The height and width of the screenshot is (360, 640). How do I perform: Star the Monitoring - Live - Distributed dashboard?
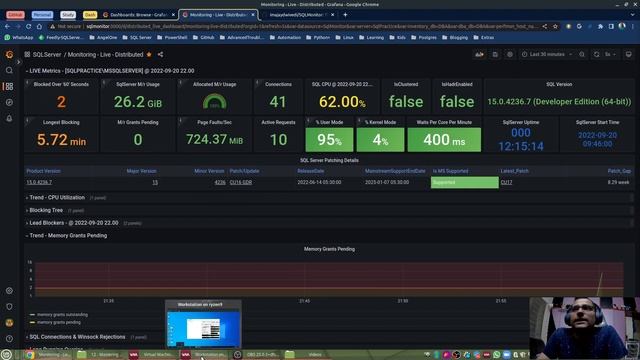coord(149,54)
